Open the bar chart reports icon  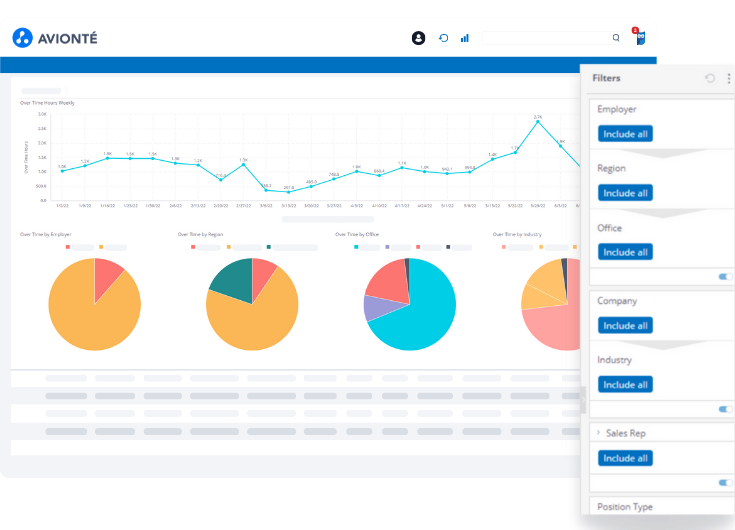pyautogui.click(x=465, y=38)
